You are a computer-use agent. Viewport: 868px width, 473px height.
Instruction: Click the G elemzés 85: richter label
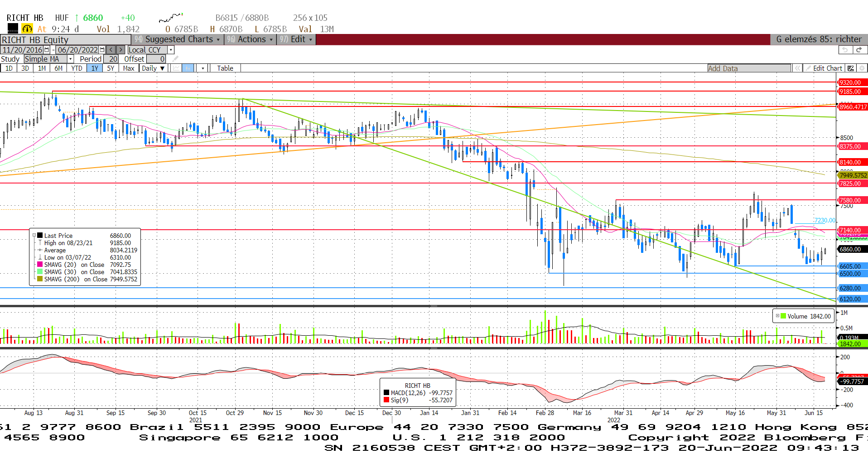[819, 39]
